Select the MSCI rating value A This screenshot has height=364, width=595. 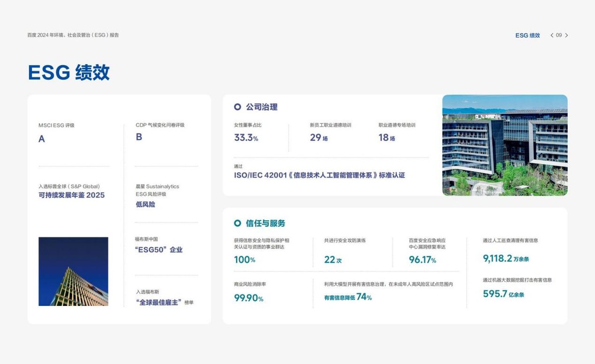click(x=42, y=139)
